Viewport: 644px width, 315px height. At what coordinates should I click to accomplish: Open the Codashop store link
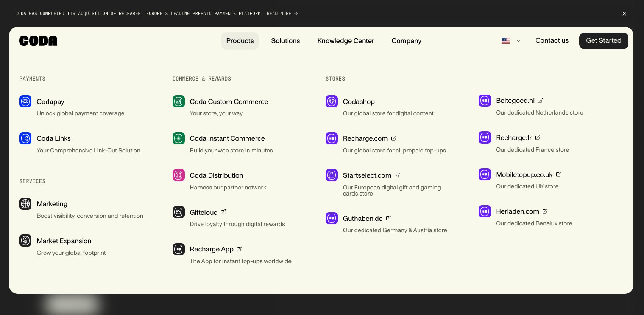coord(359,102)
